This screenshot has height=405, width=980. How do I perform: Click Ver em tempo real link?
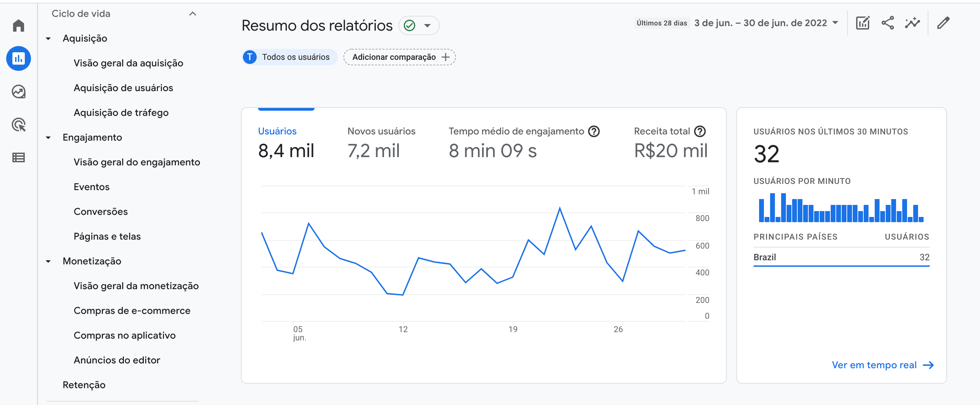pos(874,365)
